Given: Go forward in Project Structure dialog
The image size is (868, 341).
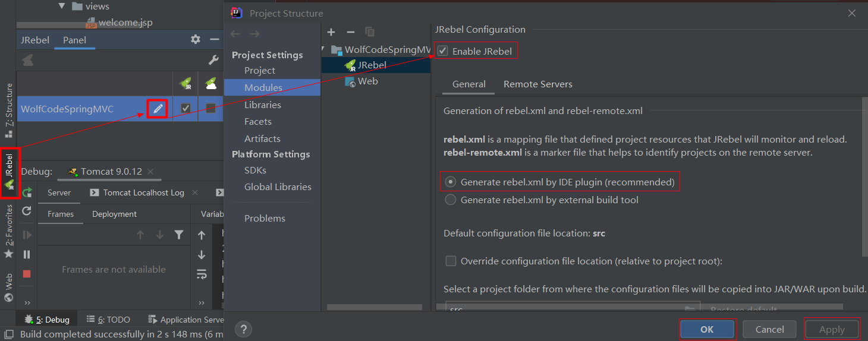Looking at the screenshot, I should coord(254,34).
